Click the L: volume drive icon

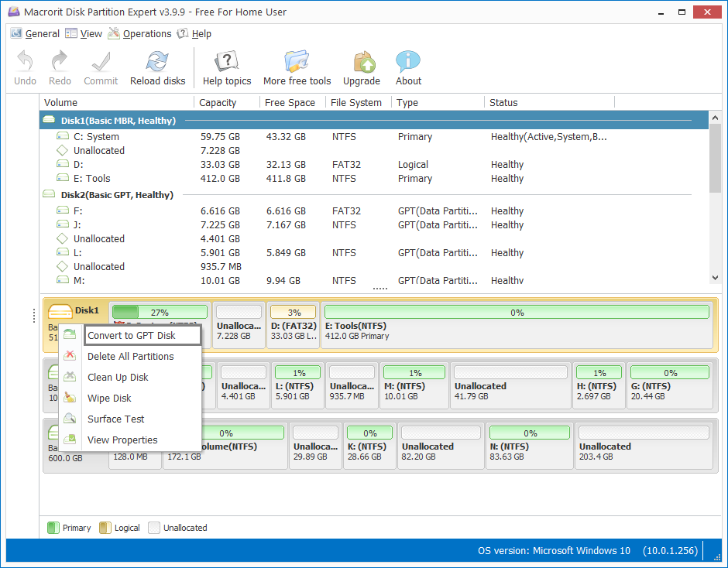pos(63,252)
